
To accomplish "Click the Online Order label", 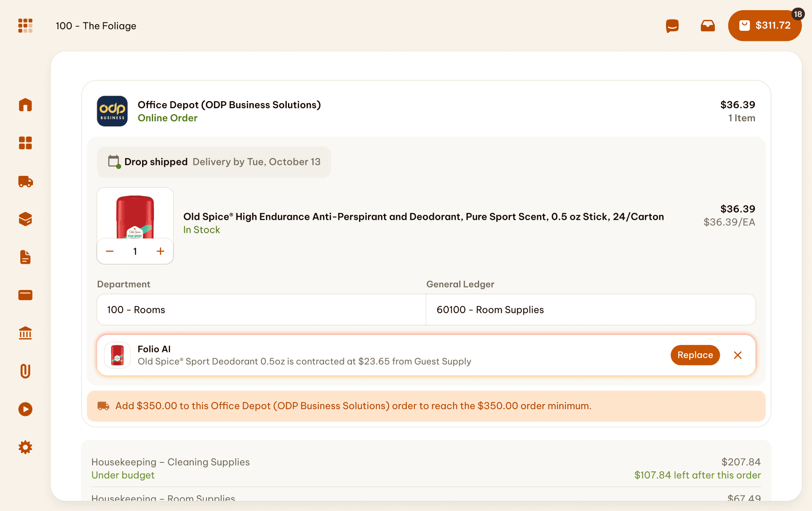I will (x=167, y=118).
